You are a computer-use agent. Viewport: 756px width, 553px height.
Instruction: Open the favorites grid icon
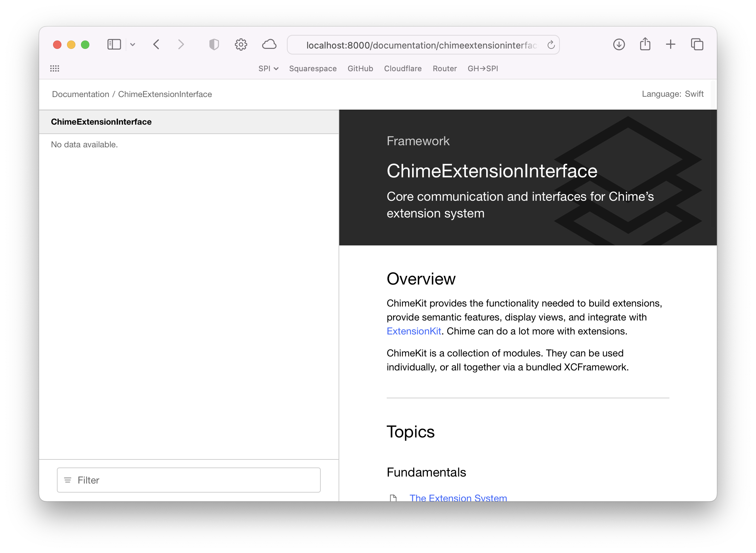click(x=55, y=68)
